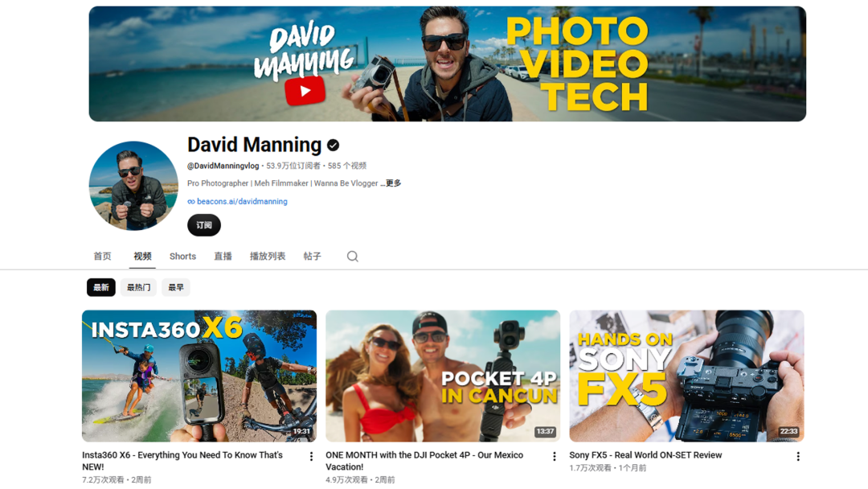Open the beacons.ai/davidmanning link

click(242, 202)
